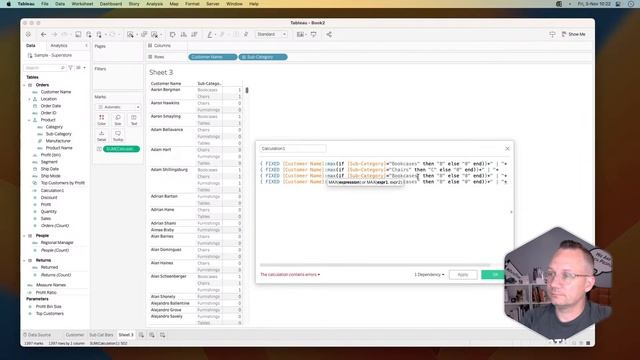Click the Save toolbar icon
640x360 pixels.
[78, 35]
